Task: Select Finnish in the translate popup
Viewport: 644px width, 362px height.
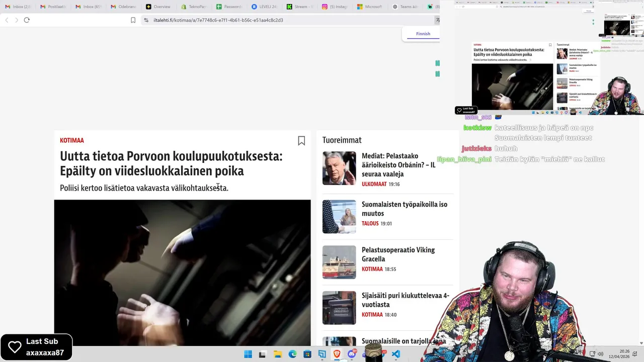Action: click(423, 34)
